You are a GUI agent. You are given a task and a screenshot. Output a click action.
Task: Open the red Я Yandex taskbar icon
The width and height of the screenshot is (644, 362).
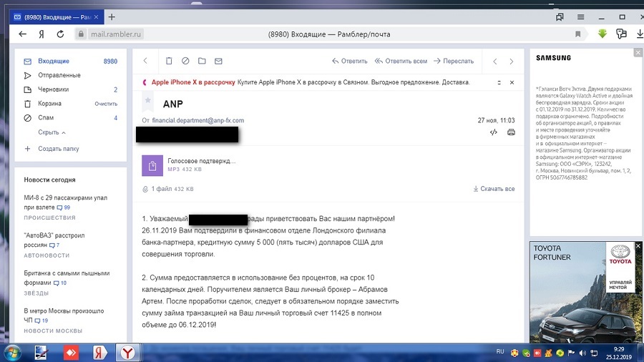click(99, 353)
